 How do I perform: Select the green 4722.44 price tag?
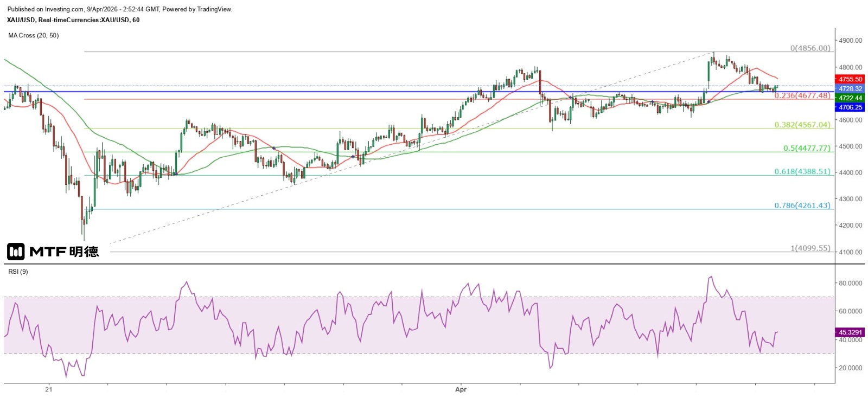click(x=850, y=98)
